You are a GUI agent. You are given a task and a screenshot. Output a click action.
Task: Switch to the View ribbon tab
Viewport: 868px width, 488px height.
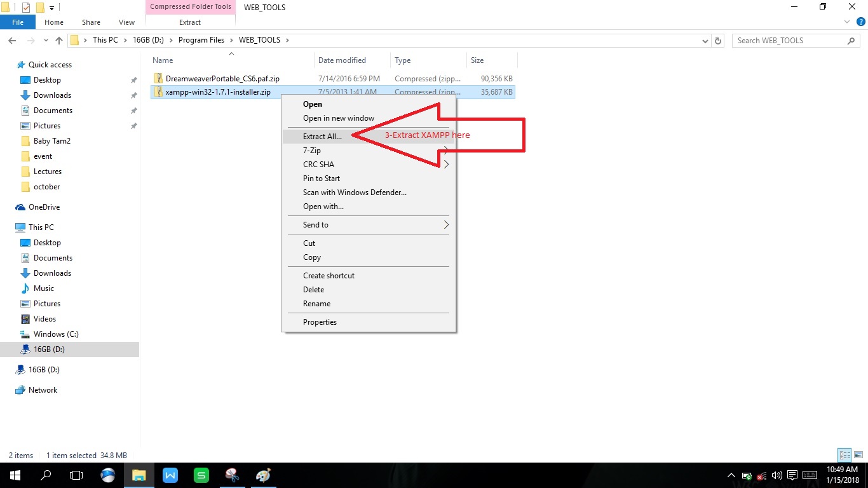[x=126, y=22]
